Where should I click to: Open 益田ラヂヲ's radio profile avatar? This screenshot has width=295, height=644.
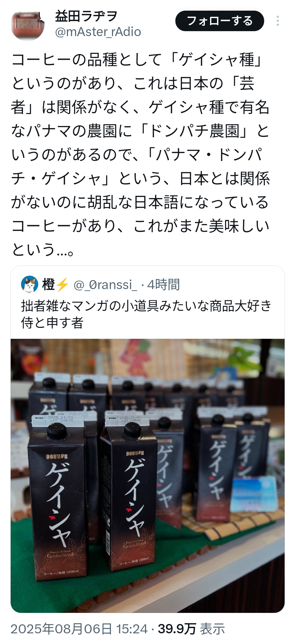[x=28, y=26]
